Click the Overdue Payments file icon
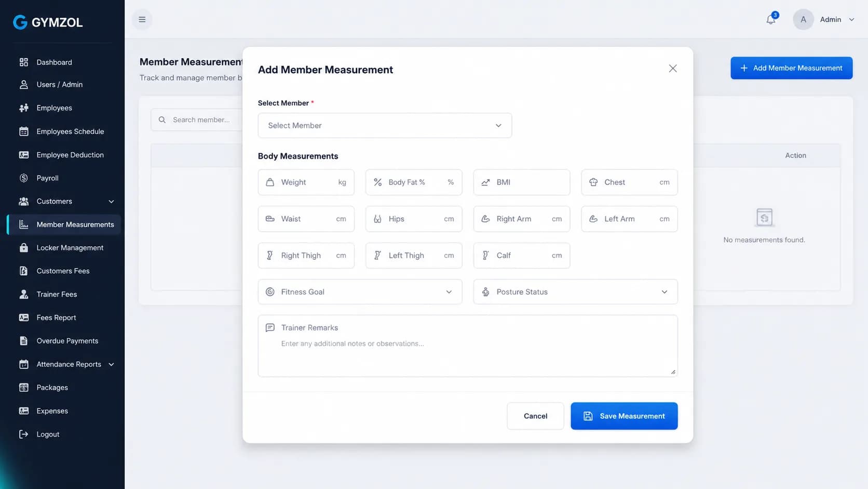The height and width of the screenshot is (489, 868). click(x=24, y=341)
